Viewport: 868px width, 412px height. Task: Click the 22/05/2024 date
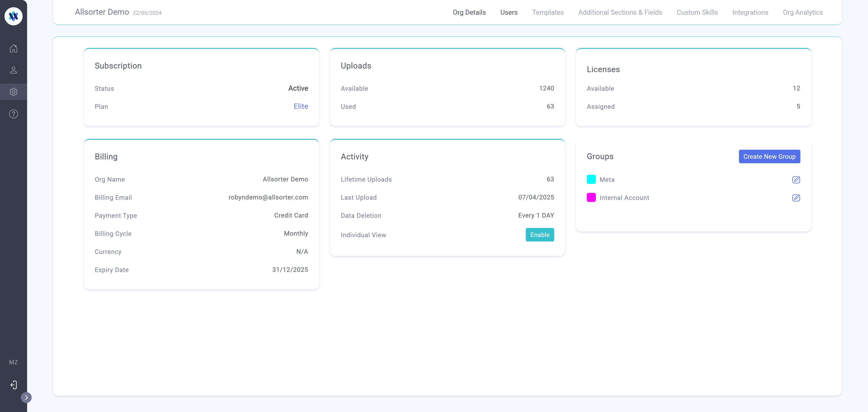147,13
